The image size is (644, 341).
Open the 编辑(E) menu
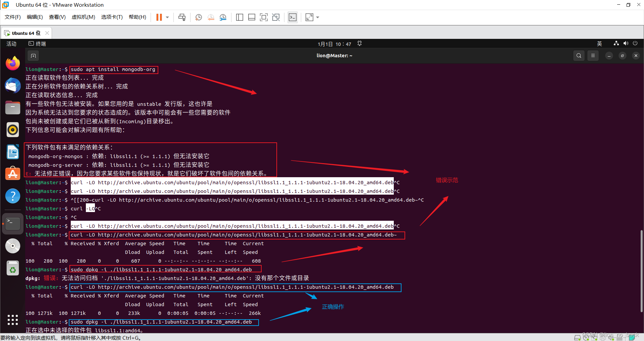click(x=35, y=17)
